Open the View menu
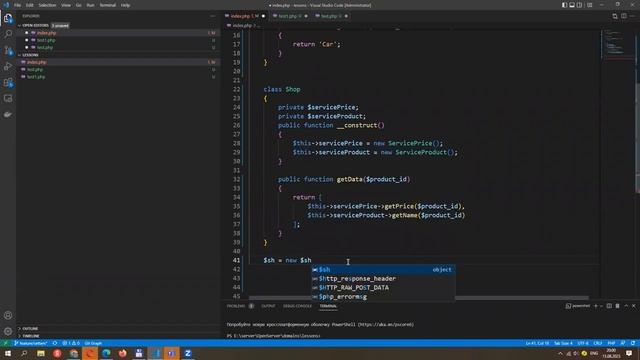Viewport: 640px width, 360px height. [x=66, y=5]
